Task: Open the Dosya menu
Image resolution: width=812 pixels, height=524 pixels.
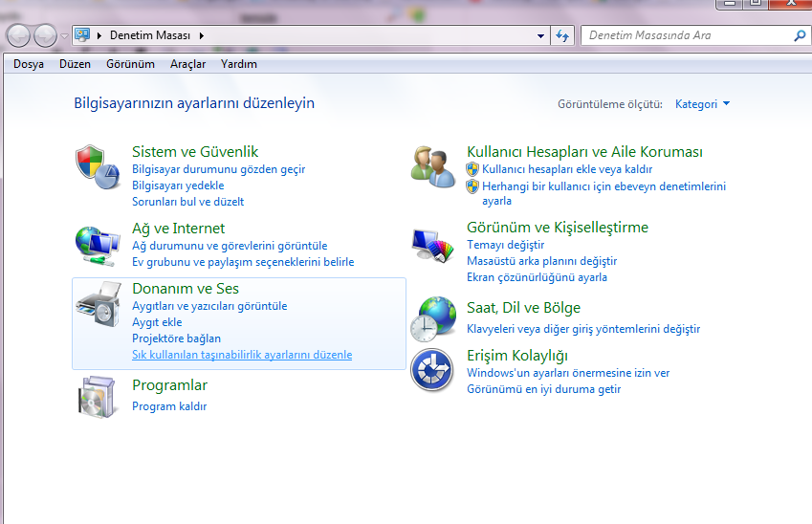Action: tap(29, 64)
